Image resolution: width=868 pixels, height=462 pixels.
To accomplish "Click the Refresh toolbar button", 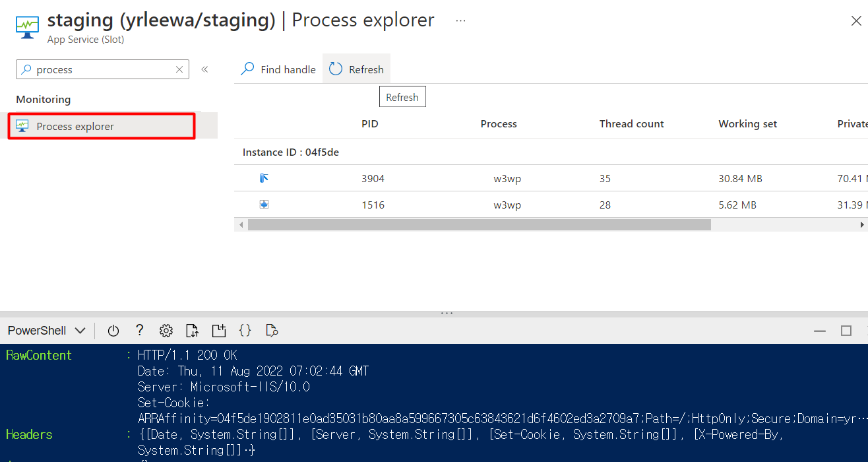I will 356,69.
